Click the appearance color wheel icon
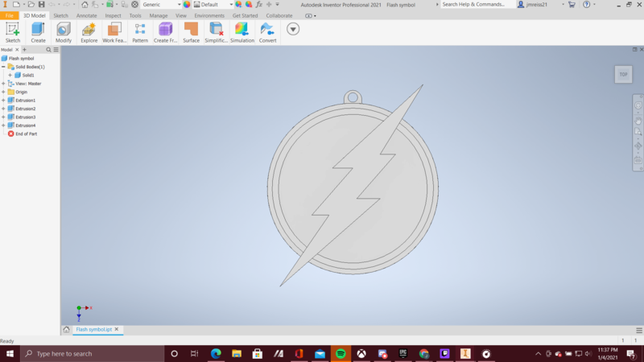The width and height of the screenshot is (644, 362). 187,5
